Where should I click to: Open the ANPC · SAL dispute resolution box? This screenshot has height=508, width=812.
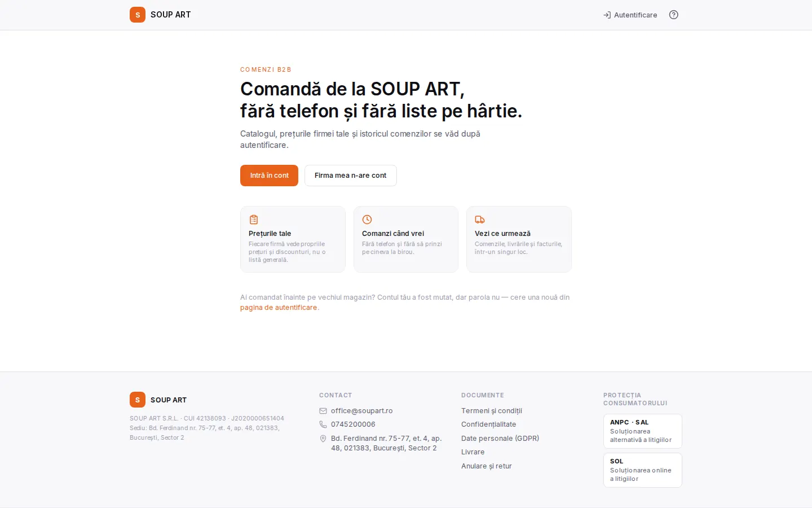pyautogui.click(x=643, y=431)
